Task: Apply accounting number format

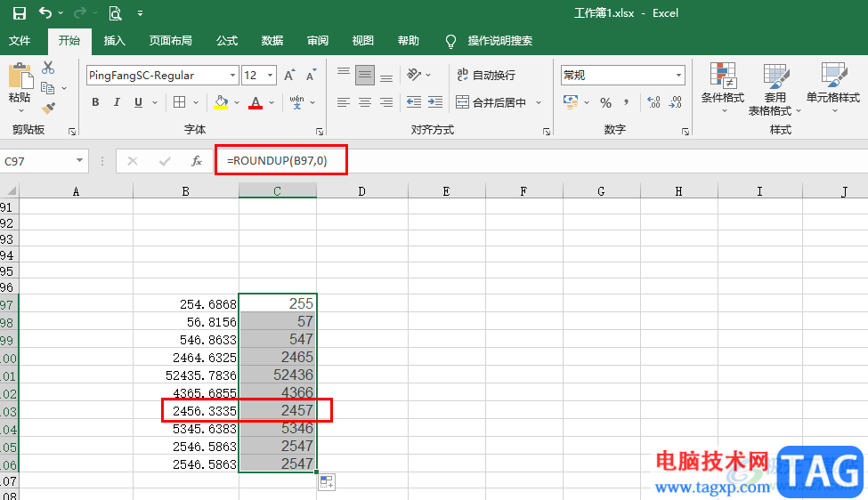Action: (571, 102)
